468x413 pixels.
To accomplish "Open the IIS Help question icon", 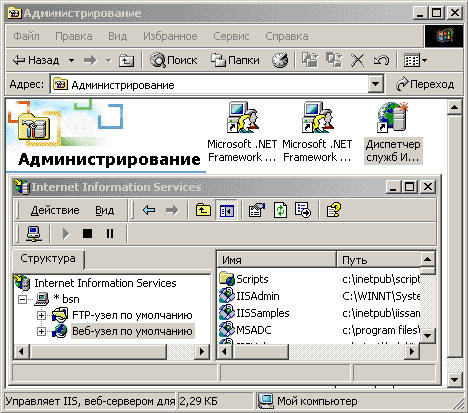I will click(x=334, y=210).
